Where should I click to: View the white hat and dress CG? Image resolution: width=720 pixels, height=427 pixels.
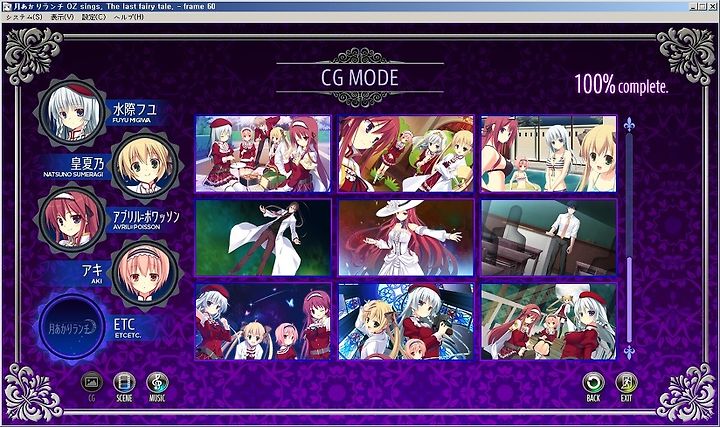pyautogui.click(x=406, y=237)
